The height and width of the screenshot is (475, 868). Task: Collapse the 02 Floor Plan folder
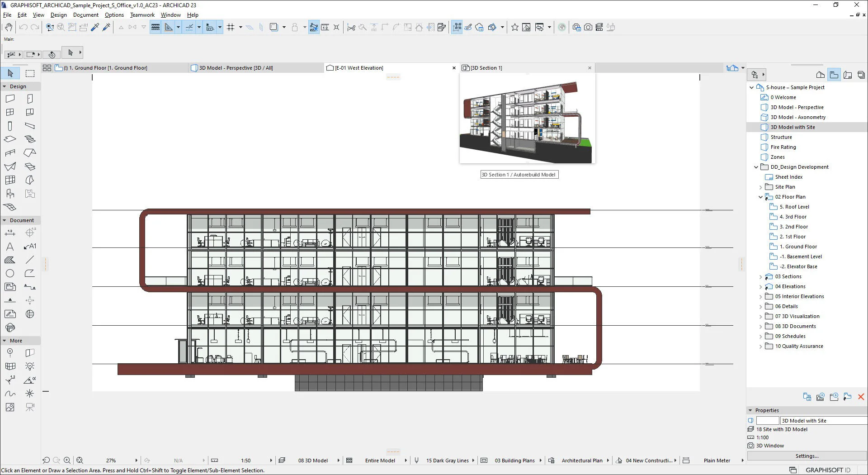pos(760,197)
